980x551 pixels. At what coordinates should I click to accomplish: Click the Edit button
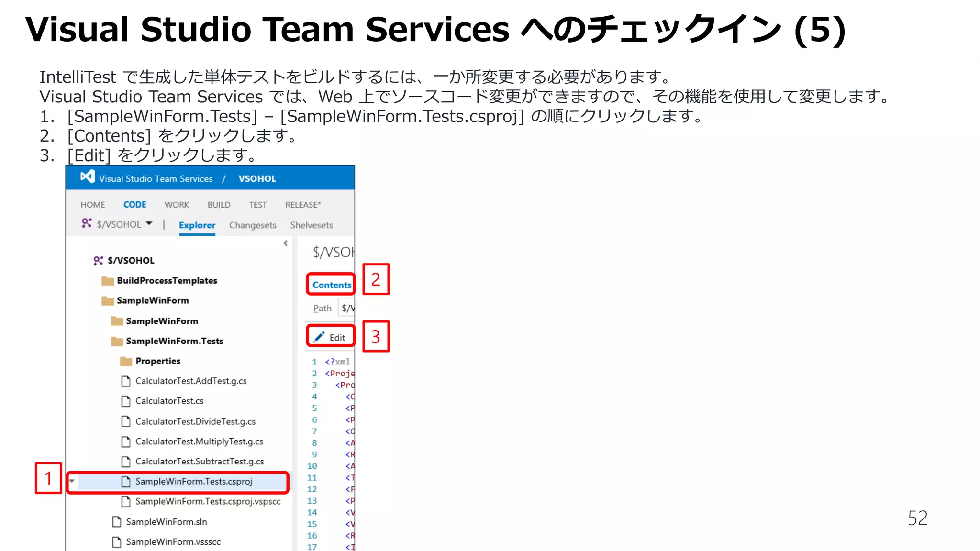coord(331,337)
